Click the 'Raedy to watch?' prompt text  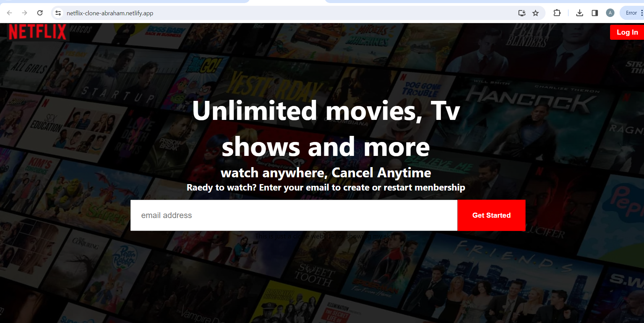(326, 187)
